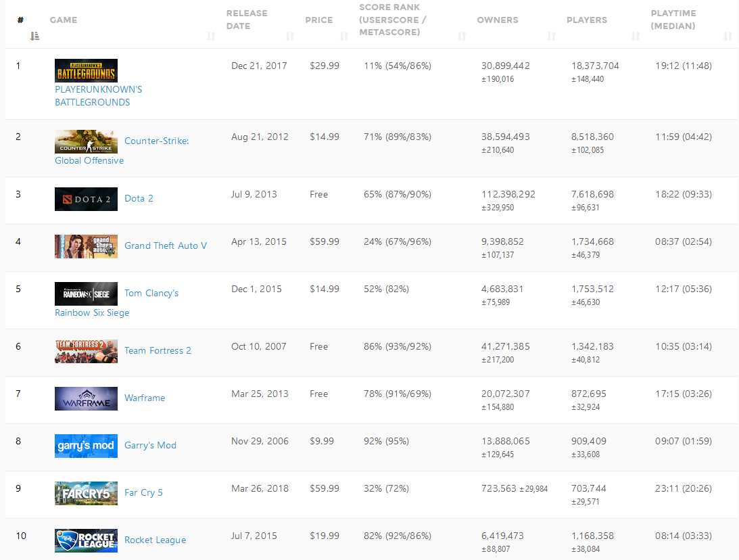Select owners value 6,419,473
The height and width of the screenshot is (560, 739).
click(502, 536)
